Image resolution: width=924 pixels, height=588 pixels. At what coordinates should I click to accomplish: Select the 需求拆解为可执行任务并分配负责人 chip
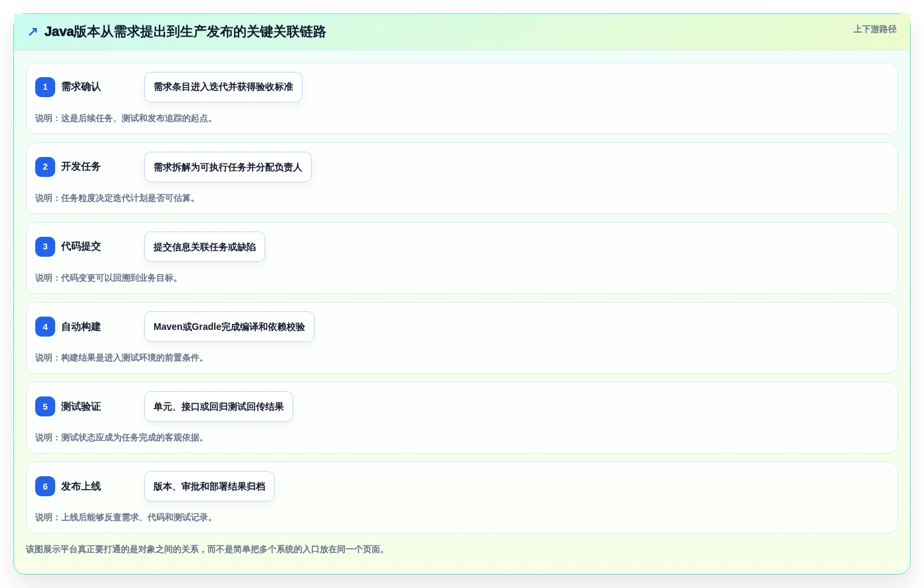228,167
